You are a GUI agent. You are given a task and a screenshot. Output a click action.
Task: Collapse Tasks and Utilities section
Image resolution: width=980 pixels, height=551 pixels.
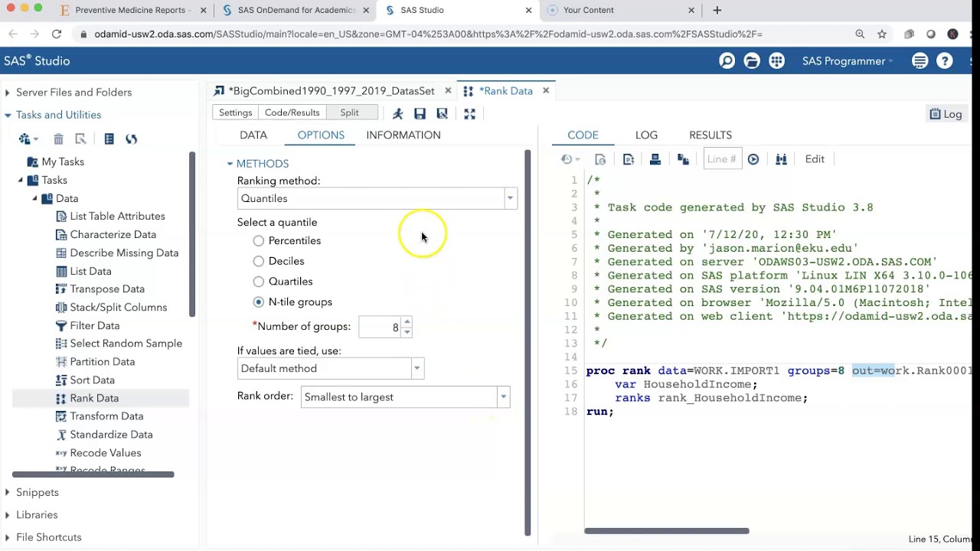[x=8, y=115]
